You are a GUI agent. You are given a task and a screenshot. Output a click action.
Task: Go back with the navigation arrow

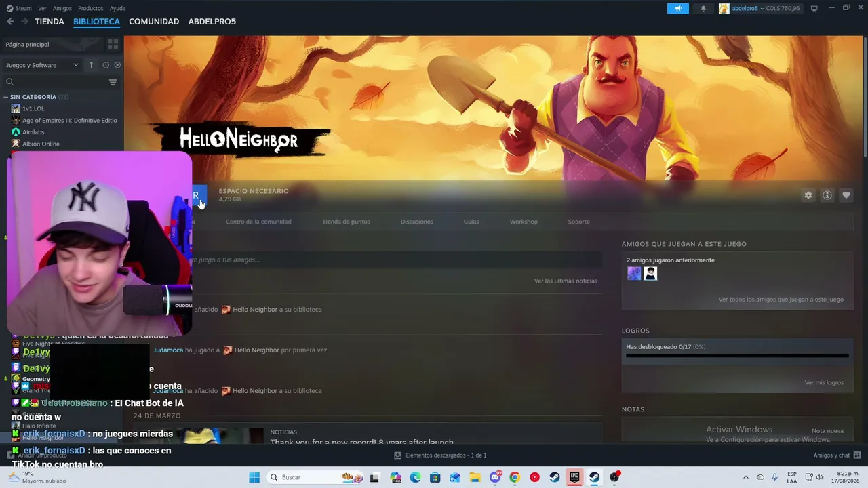(10, 22)
